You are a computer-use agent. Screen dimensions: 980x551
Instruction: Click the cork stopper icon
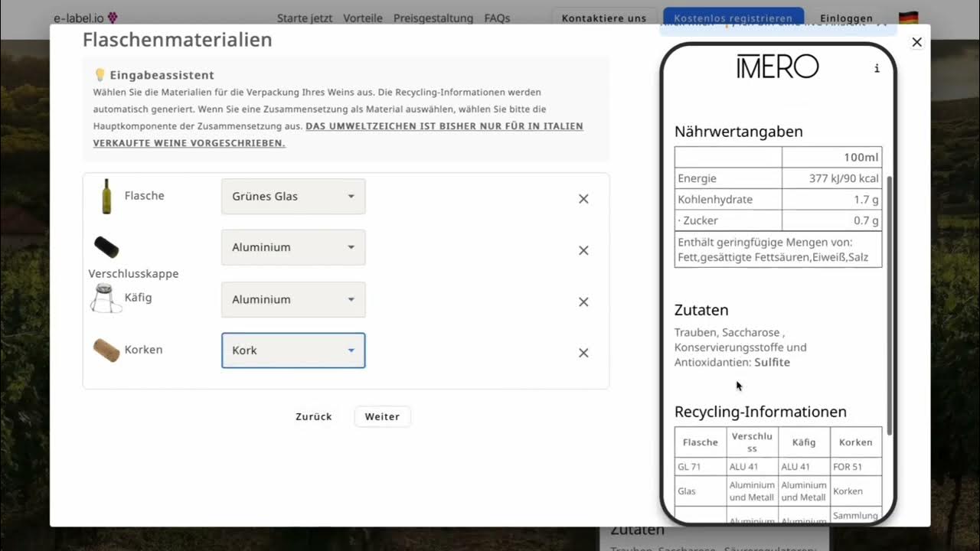(x=106, y=350)
